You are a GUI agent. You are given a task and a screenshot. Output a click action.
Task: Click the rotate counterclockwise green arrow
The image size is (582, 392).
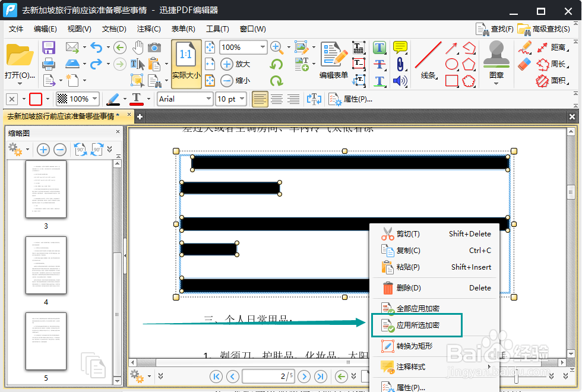tap(276, 64)
